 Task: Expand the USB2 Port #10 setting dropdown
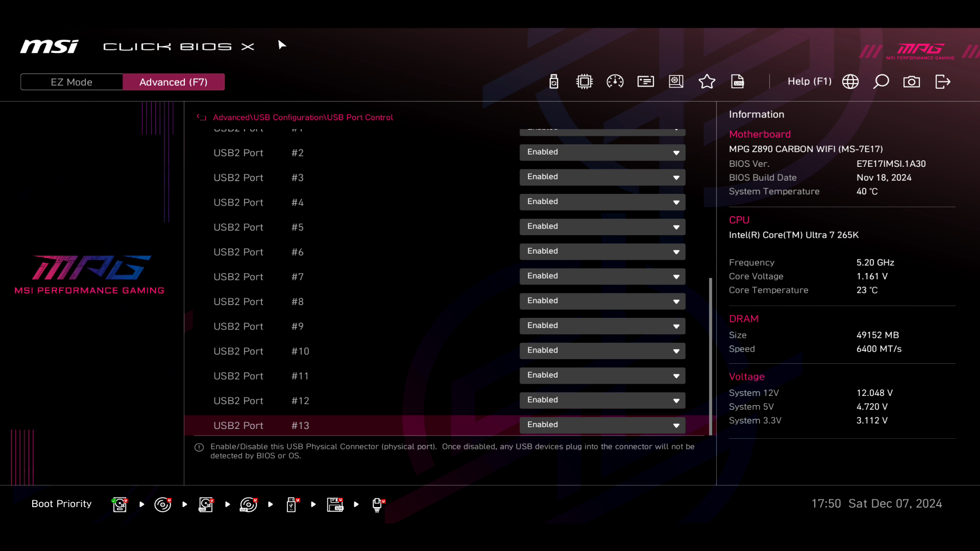[602, 351]
